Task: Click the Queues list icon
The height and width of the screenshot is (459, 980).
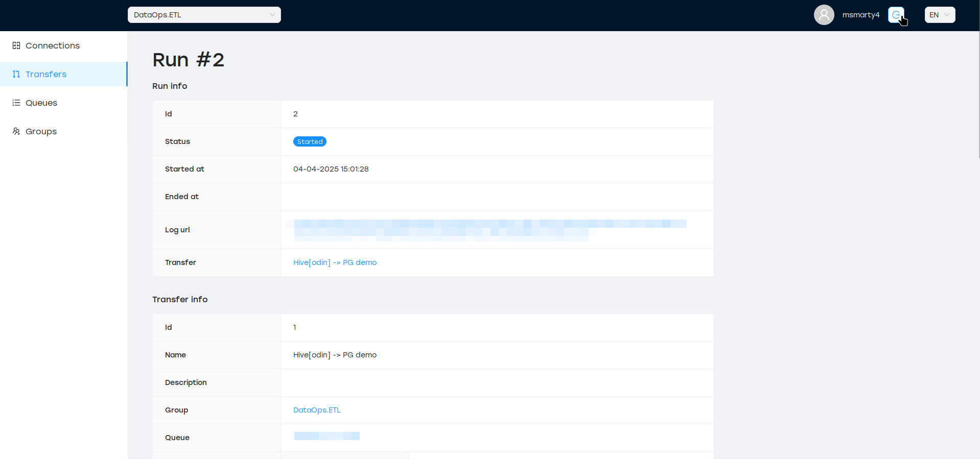Action: tap(16, 103)
